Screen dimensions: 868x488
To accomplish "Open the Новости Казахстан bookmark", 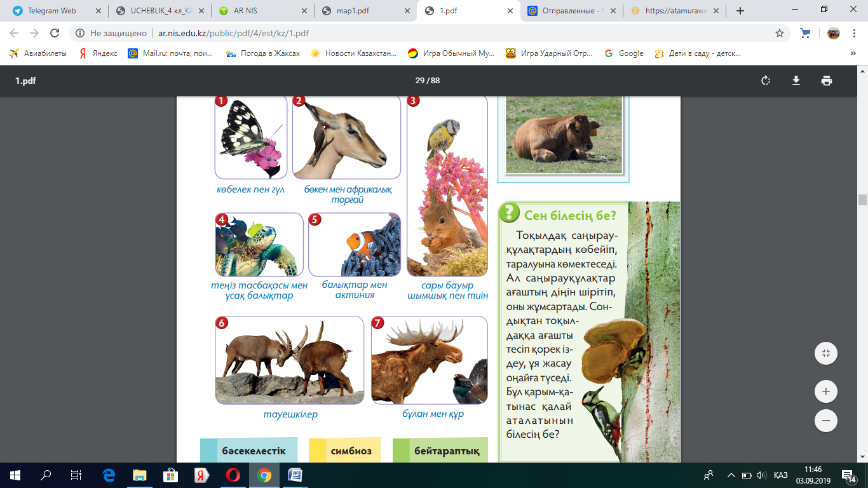I will pyautogui.click(x=354, y=54).
